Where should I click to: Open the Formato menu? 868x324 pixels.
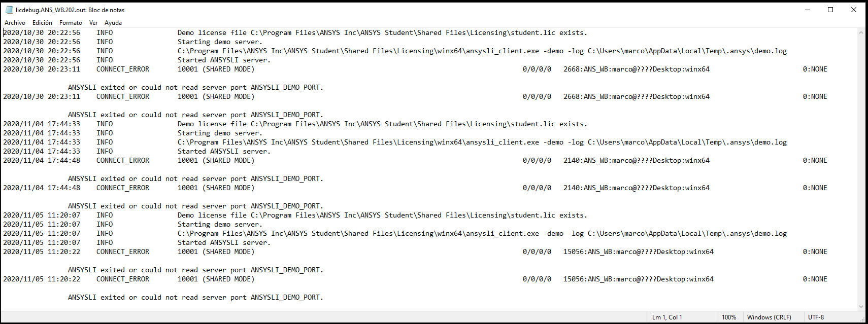(71, 23)
